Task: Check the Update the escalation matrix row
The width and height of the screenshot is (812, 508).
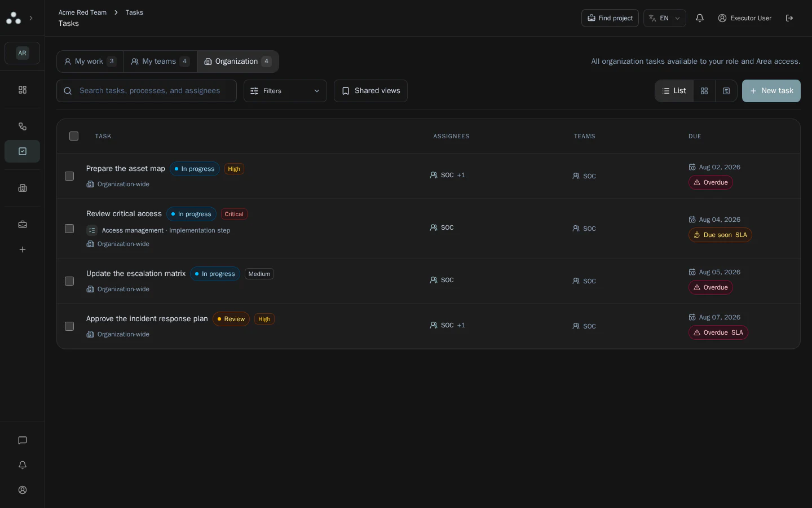Action: [69, 281]
